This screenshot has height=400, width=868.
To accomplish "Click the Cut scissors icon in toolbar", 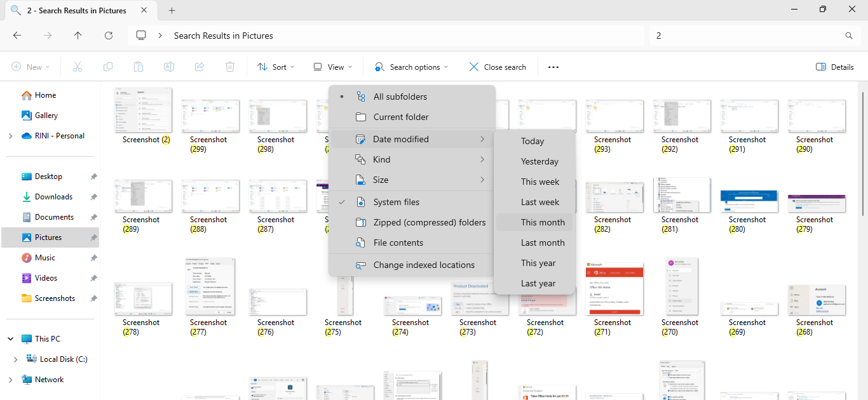I will click(x=78, y=67).
